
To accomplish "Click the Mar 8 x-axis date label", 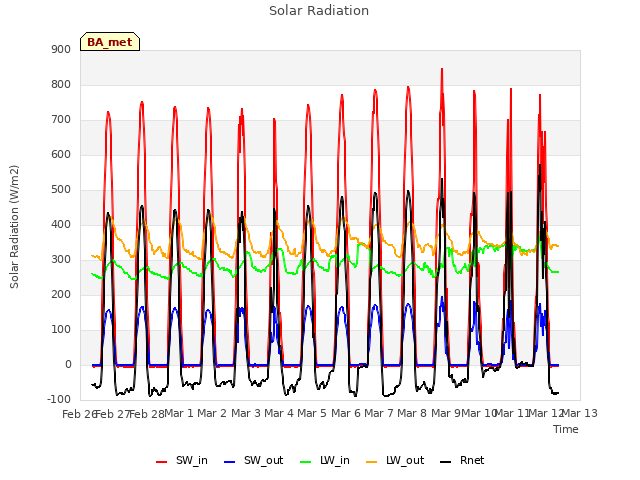I will pos(412,413).
